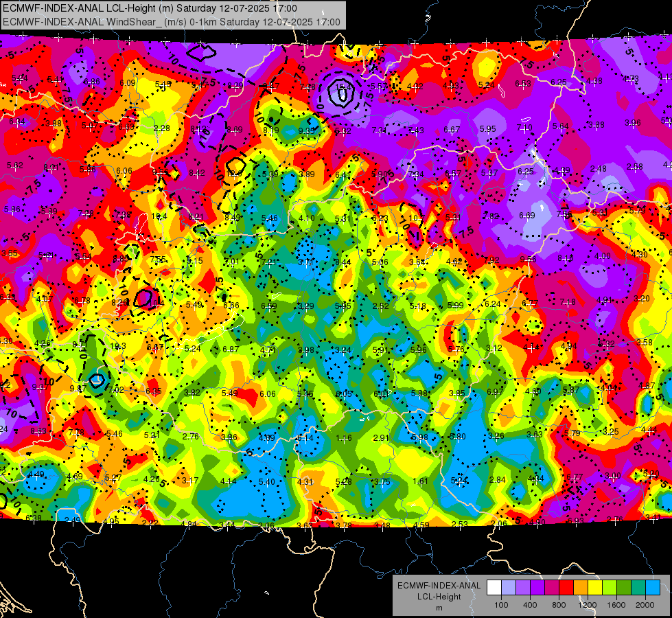The width and height of the screenshot is (672, 618).
Task: Click the grid value '2.53'
Action: click(460, 524)
